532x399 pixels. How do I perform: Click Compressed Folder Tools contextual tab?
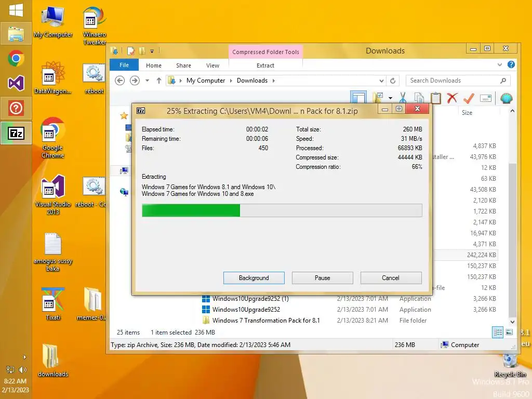coord(265,52)
